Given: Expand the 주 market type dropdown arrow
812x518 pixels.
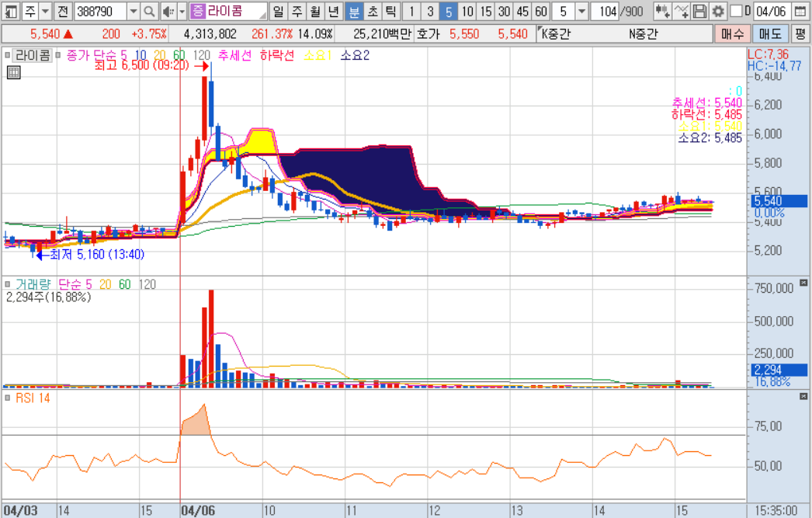Looking at the screenshot, I should [45, 11].
